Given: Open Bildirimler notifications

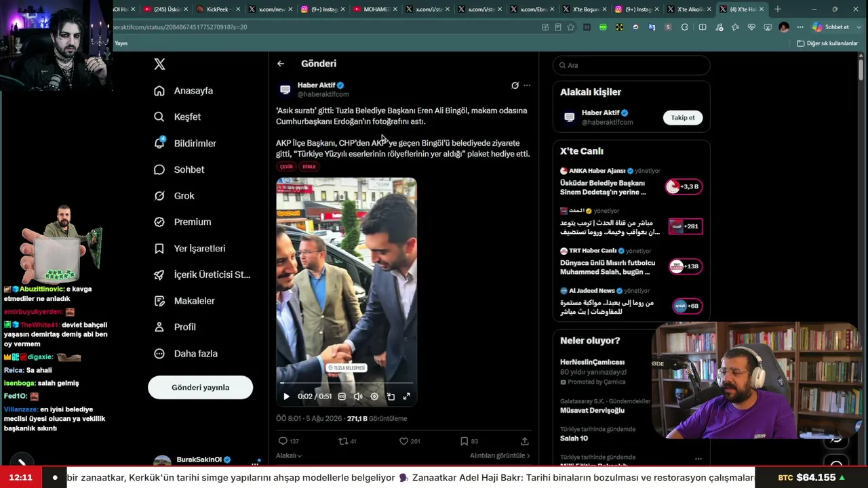Looking at the screenshot, I should (x=186, y=144).
